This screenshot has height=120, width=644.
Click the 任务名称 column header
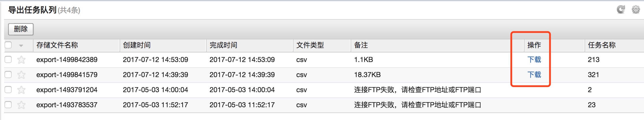tap(602, 45)
